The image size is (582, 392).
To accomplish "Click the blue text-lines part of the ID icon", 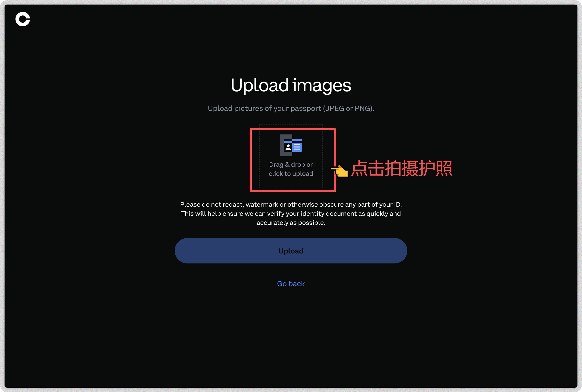I will pyautogui.click(x=297, y=147).
